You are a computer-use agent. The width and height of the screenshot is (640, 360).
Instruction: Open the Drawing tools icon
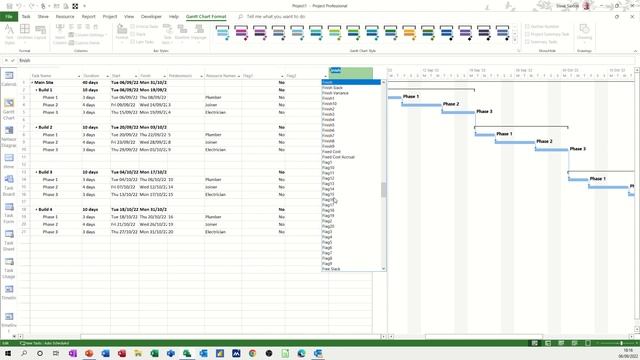pos(584,32)
